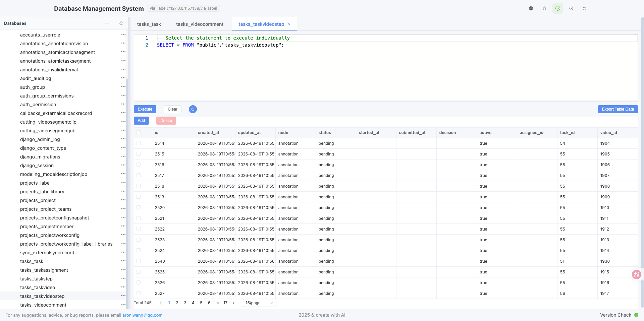The height and width of the screenshot is (321, 644).
Task: Switch to the tasks_videocomment tab
Action: [200, 24]
